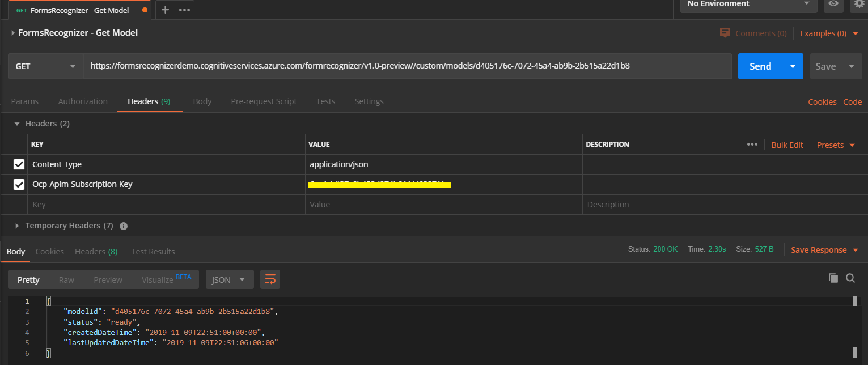Image resolution: width=868 pixels, height=365 pixels.
Task: Open the Save Response dropdown
Action: click(824, 250)
